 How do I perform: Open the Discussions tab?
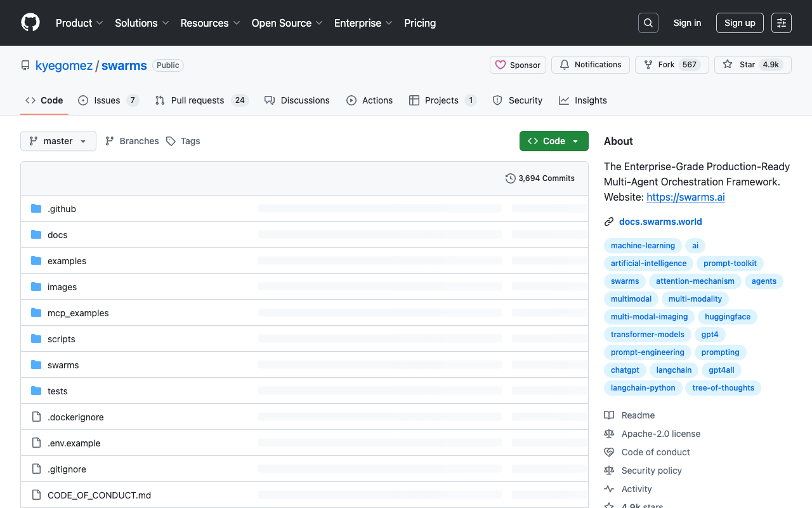click(x=297, y=100)
